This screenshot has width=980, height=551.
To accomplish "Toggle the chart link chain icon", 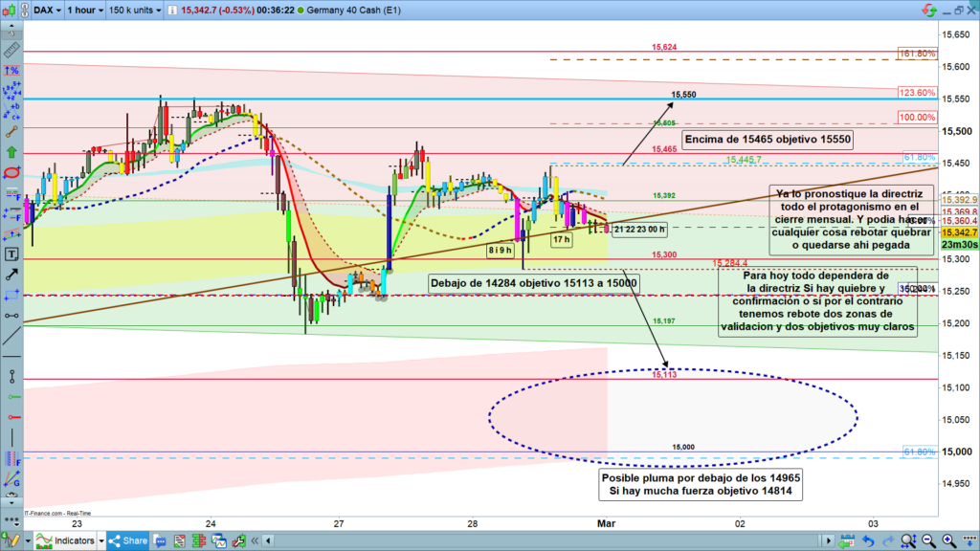I will click(x=25, y=10).
